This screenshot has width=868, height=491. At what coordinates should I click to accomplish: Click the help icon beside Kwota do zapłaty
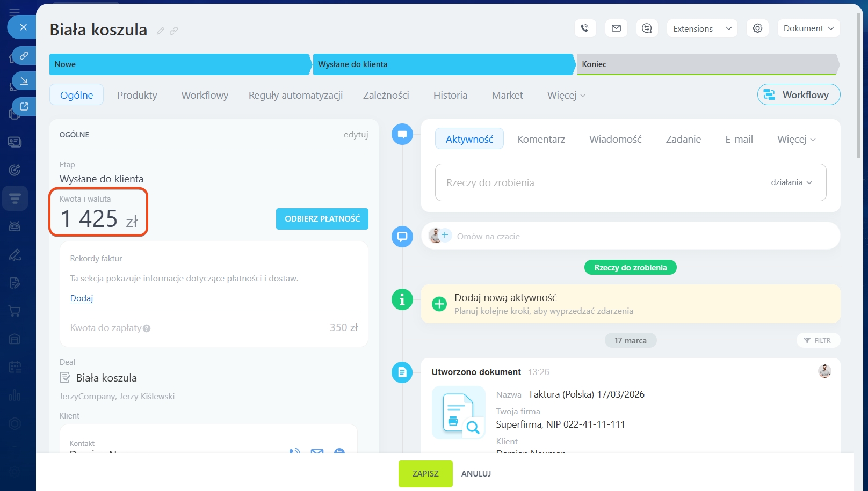click(147, 328)
